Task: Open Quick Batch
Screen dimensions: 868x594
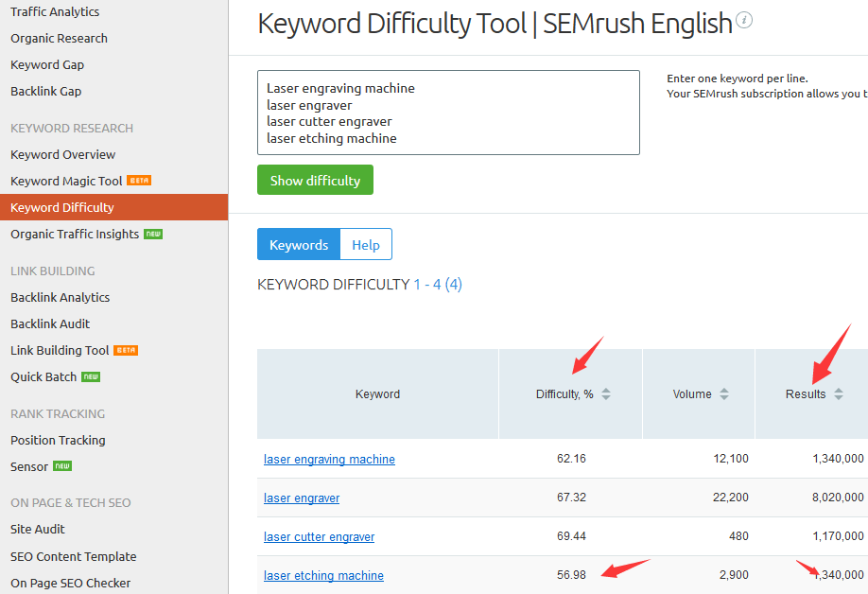Action: (43, 377)
